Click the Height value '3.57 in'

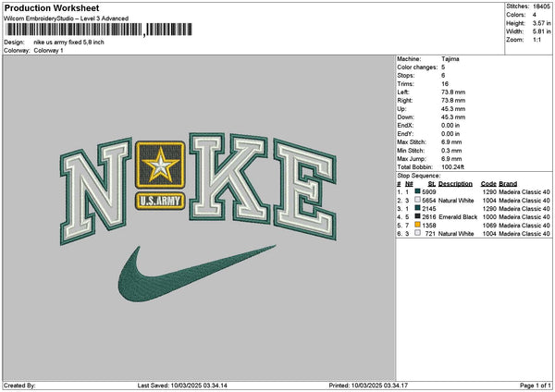coord(541,23)
